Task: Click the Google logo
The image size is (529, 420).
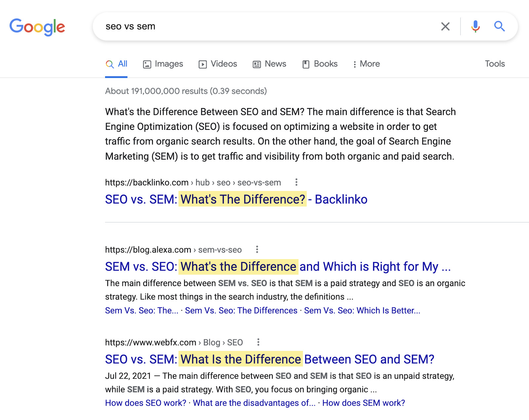Action: pos(37,27)
